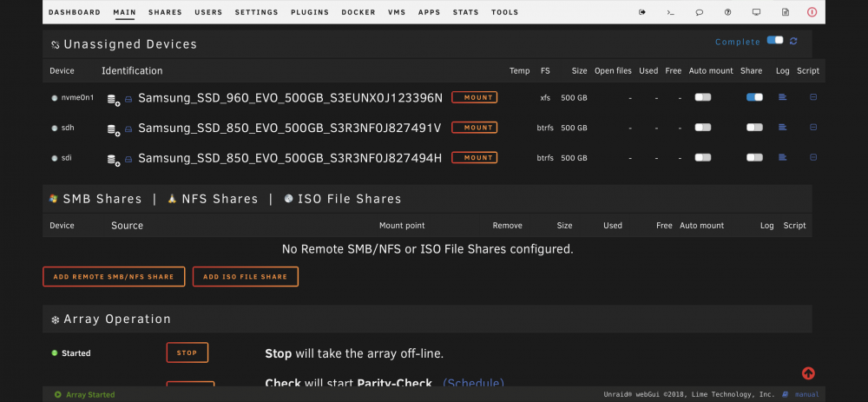
Task: Open the VMs menu
Action: click(397, 12)
